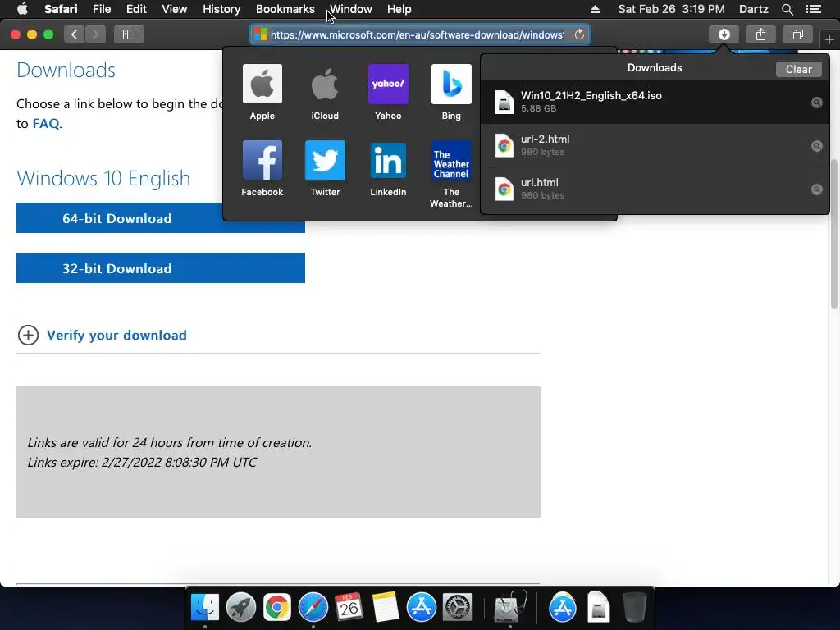The width and height of the screenshot is (840, 630).
Task: Open Notification Center list icon
Action: pyautogui.click(x=813, y=9)
